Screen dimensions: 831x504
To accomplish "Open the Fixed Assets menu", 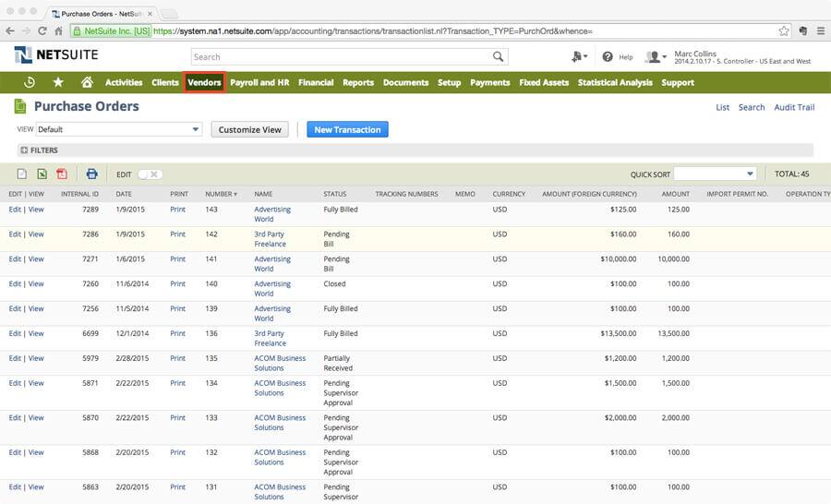I will tap(544, 83).
